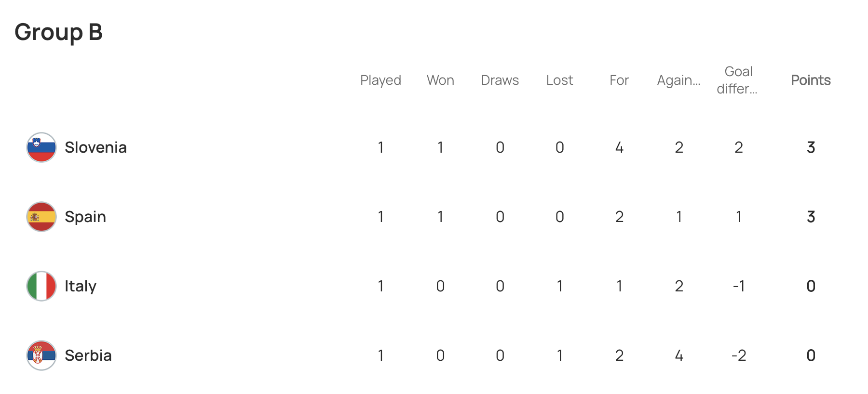
Task: Sort table by Points column header
Action: pyautogui.click(x=811, y=80)
